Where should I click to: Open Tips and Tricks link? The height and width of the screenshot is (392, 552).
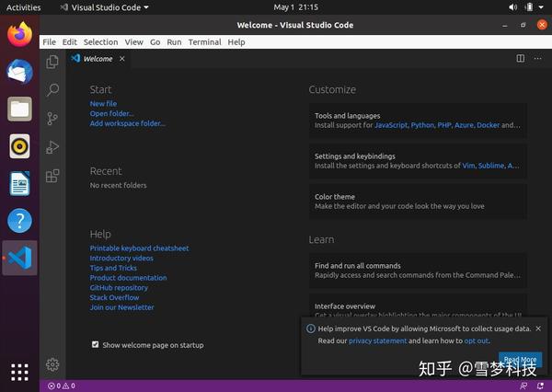click(113, 268)
